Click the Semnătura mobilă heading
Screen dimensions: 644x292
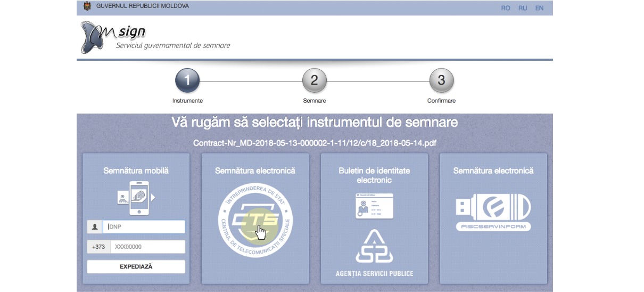pyautogui.click(x=136, y=171)
